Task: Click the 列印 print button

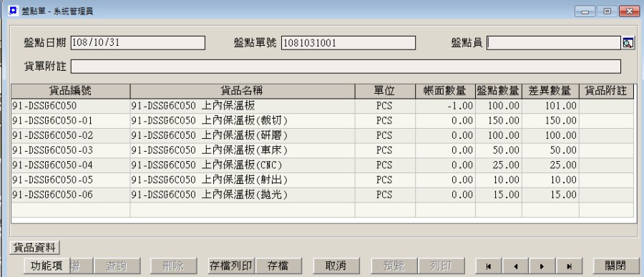Action: pyautogui.click(x=441, y=266)
